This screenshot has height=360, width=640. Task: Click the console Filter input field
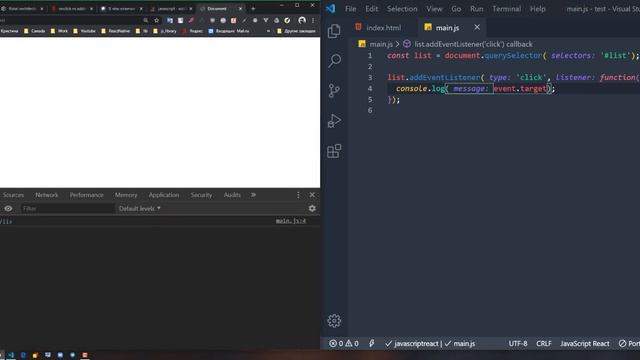click(67, 209)
